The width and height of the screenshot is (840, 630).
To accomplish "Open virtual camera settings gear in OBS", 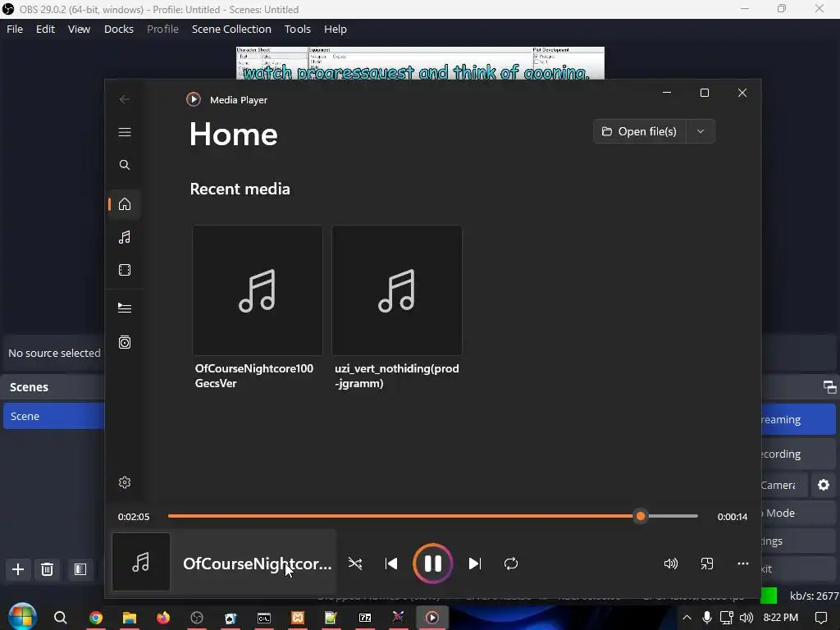I will coord(824,485).
